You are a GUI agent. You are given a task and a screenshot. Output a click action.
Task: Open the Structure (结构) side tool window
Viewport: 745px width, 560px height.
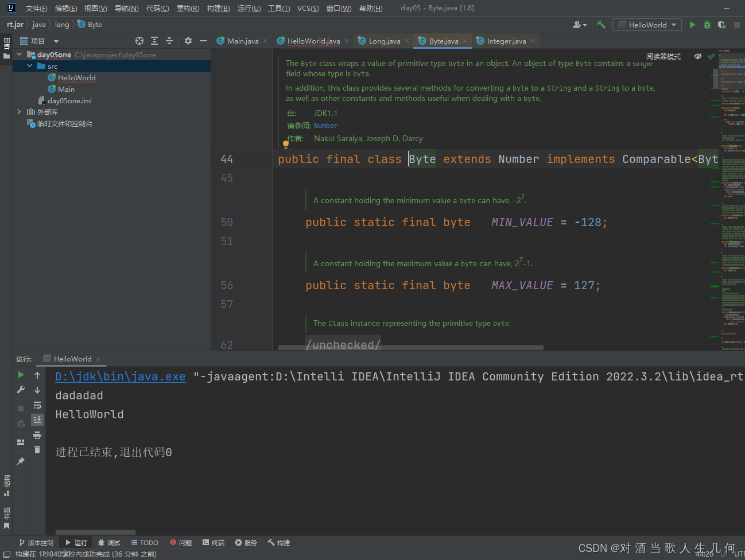coord(6,485)
